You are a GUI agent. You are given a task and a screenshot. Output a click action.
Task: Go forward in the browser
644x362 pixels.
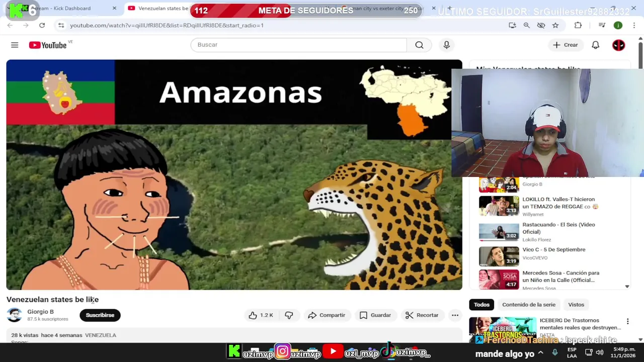pos(26,25)
